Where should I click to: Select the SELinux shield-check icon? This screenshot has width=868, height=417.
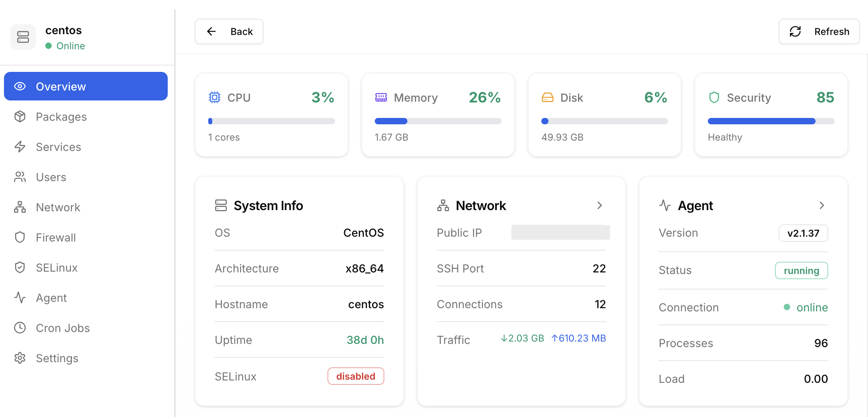click(20, 267)
